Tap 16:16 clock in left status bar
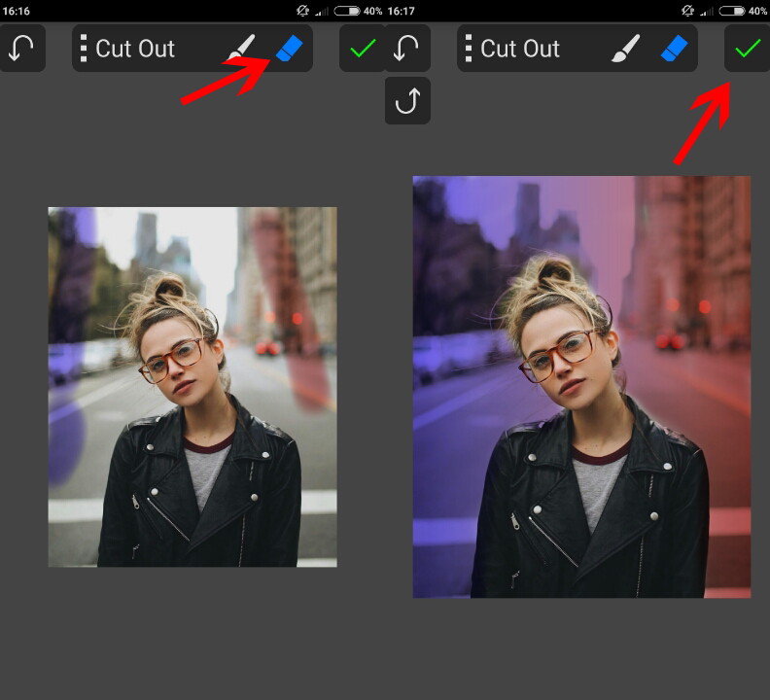 [x=17, y=11]
